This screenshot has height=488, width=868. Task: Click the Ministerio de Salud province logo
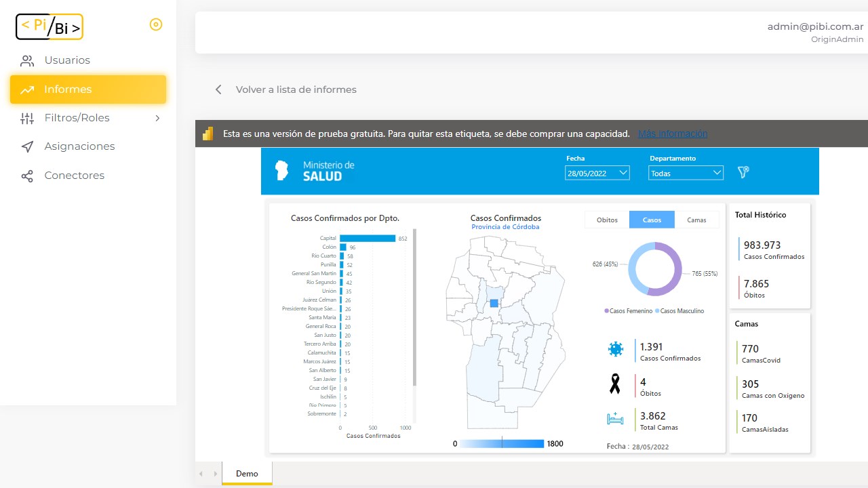[281, 171]
